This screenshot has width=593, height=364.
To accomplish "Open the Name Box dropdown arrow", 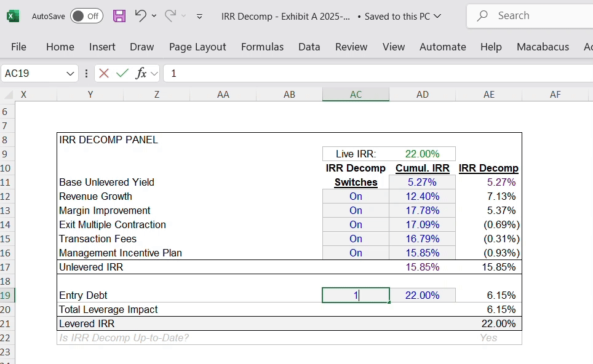I will (70, 73).
